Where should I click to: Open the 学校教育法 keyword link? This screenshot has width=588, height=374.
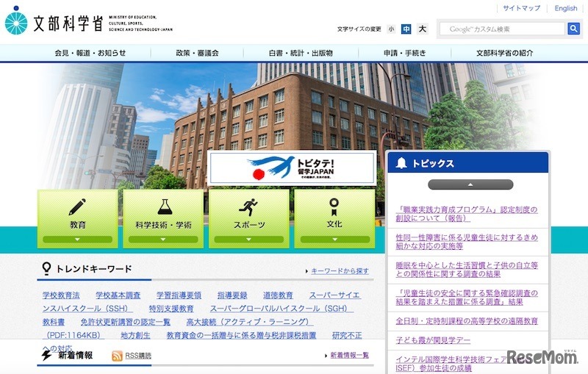(61, 295)
